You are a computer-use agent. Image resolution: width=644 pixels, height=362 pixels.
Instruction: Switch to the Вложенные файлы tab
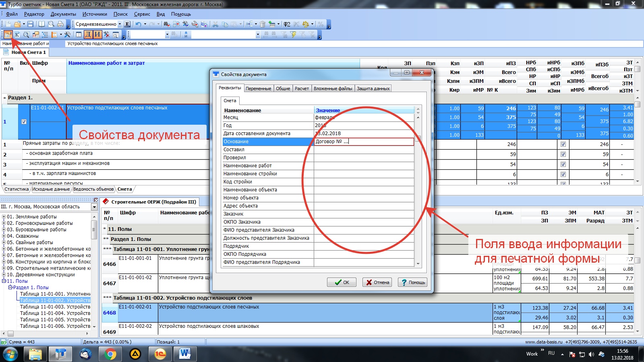tap(333, 88)
